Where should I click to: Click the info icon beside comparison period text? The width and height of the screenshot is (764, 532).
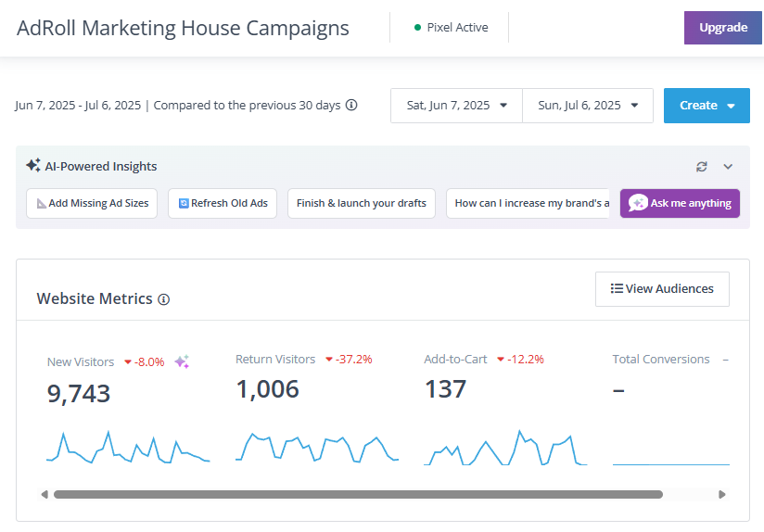tap(351, 105)
